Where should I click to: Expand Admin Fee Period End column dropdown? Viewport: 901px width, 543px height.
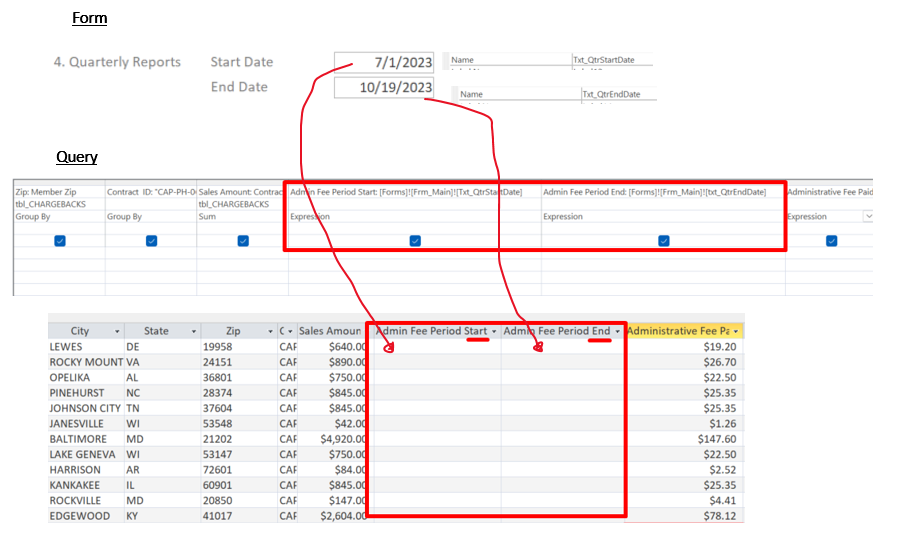617,332
